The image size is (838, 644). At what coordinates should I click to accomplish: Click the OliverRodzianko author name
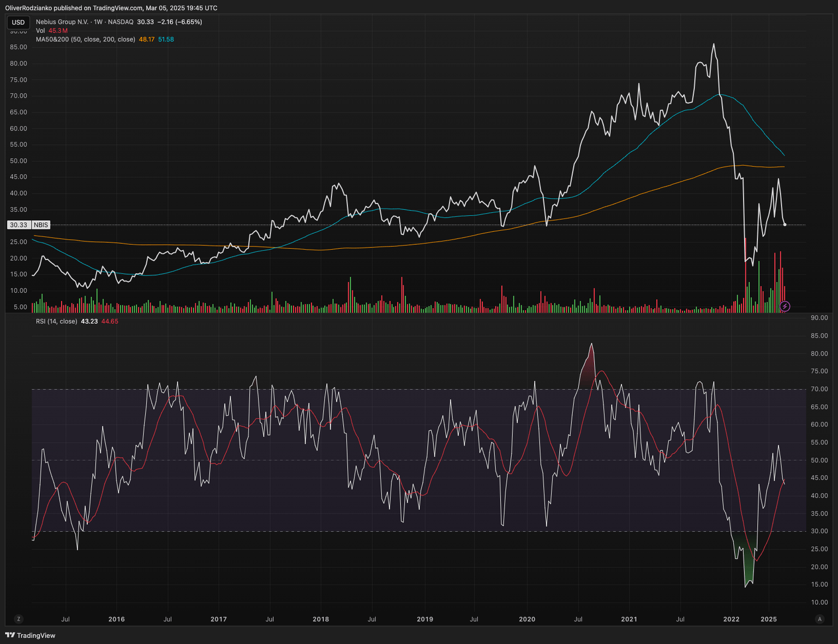coord(28,8)
